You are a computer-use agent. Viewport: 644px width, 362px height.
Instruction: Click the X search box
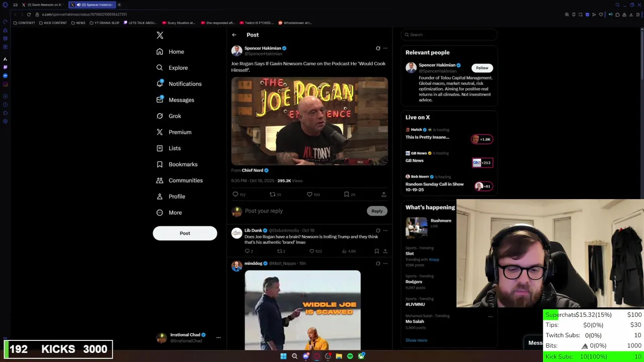pos(449,35)
